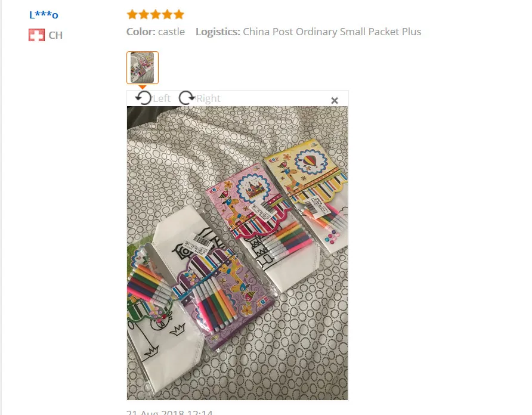
Task: Click the "castle" color value
Action: [172, 32]
